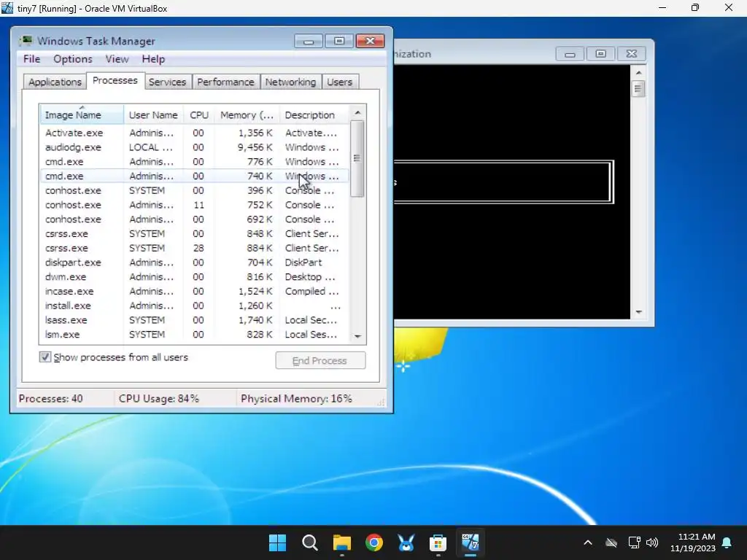This screenshot has height=560, width=747.
Task: Select csrss.exe row using 28 CPU
Action: [194, 248]
